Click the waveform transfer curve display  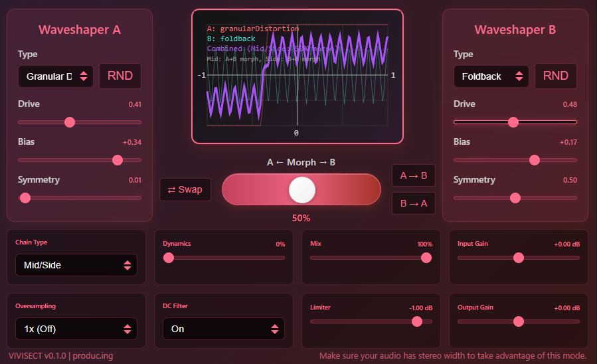point(297,76)
